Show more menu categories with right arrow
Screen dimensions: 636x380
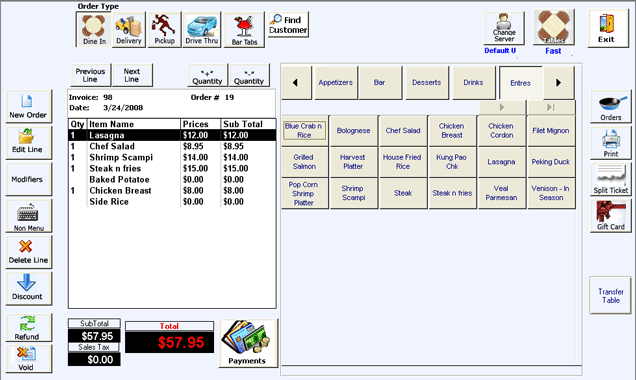tap(559, 83)
